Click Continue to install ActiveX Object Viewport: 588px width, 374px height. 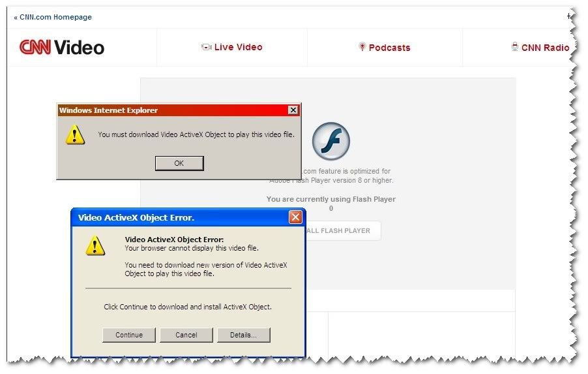tap(129, 335)
